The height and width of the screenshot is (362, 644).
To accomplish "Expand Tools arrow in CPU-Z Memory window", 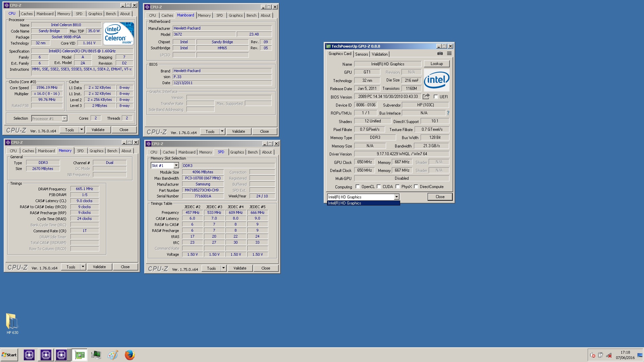I will [83, 267].
